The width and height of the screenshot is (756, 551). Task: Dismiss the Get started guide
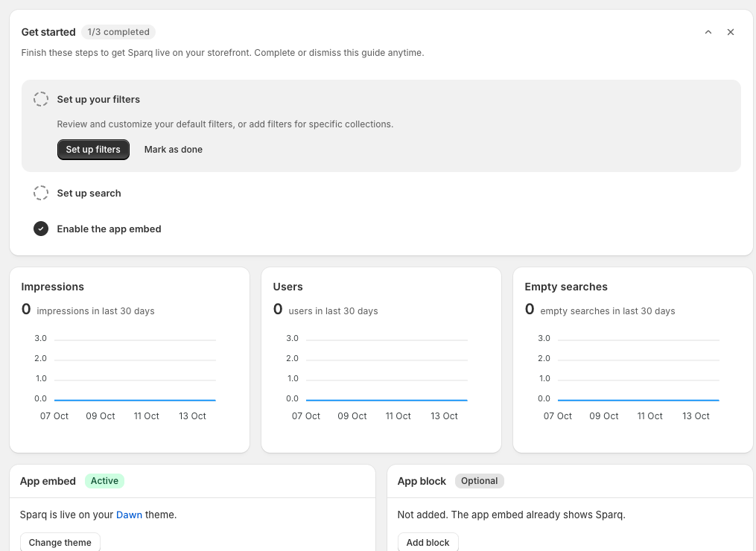click(x=731, y=32)
